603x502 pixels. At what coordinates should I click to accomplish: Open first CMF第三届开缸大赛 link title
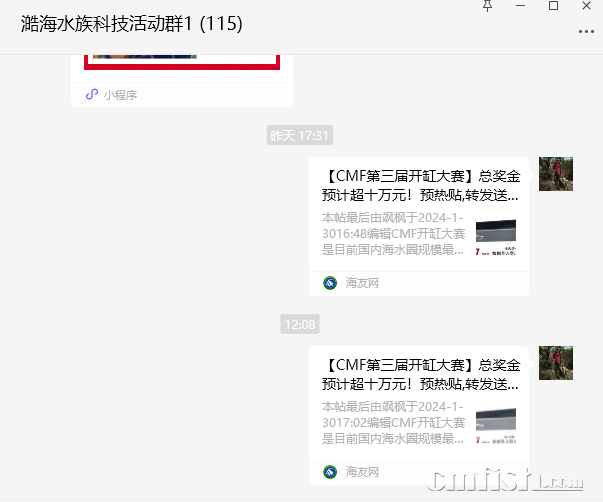pos(421,186)
